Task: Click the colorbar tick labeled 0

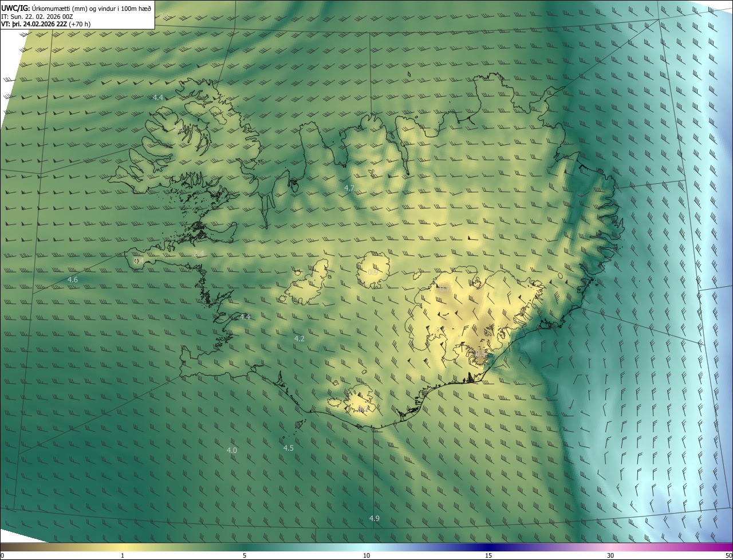Action: tap(2, 555)
